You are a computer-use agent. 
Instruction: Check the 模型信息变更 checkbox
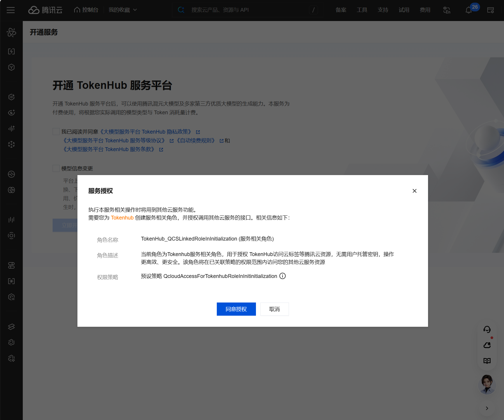click(56, 168)
